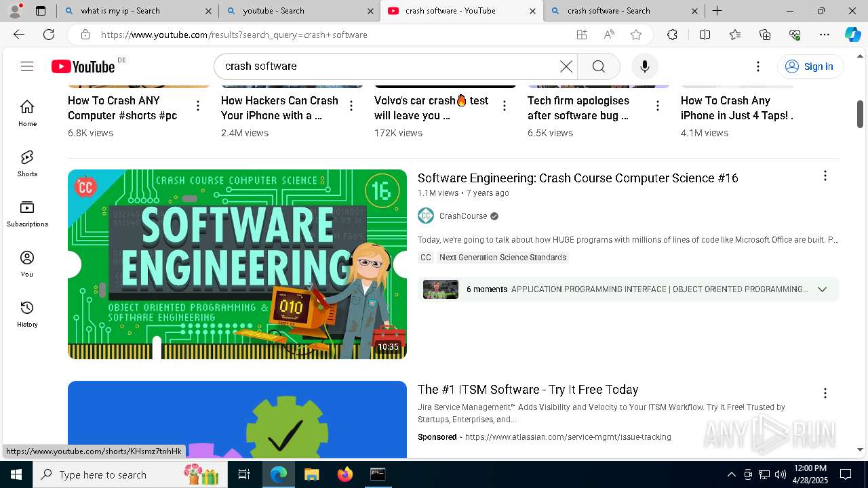This screenshot has width=868, height=488.
Task: Click the CC captions badge
Action: pos(426,258)
